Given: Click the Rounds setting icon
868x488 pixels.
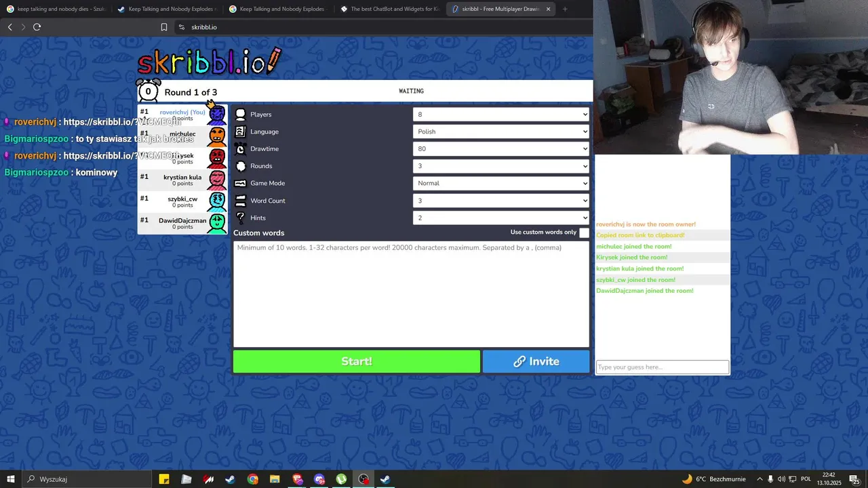Looking at the screenshot, I should [240, 166].
